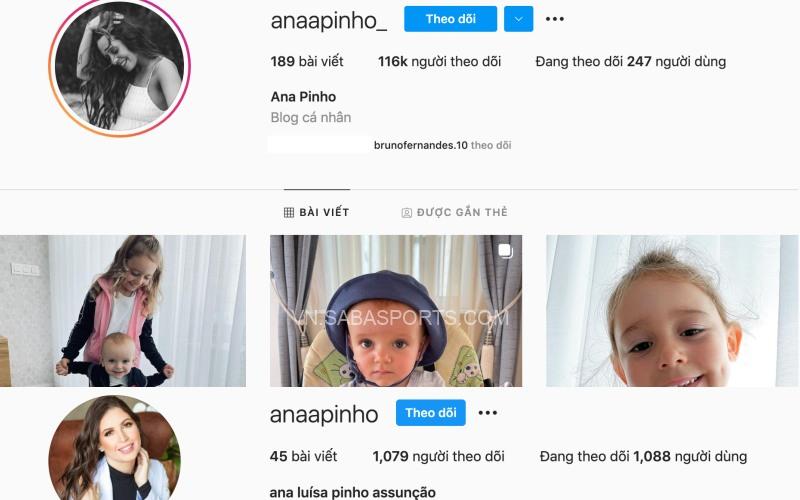800x500 pixels.
Task: Open the close-up post of smiling girl
Action: point(671,311)
